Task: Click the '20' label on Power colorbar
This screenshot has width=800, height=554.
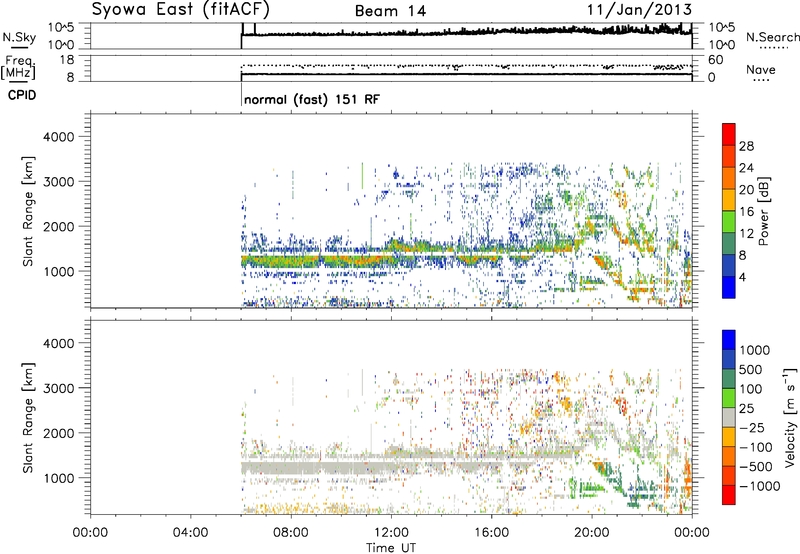Action: tap(746, 190)
